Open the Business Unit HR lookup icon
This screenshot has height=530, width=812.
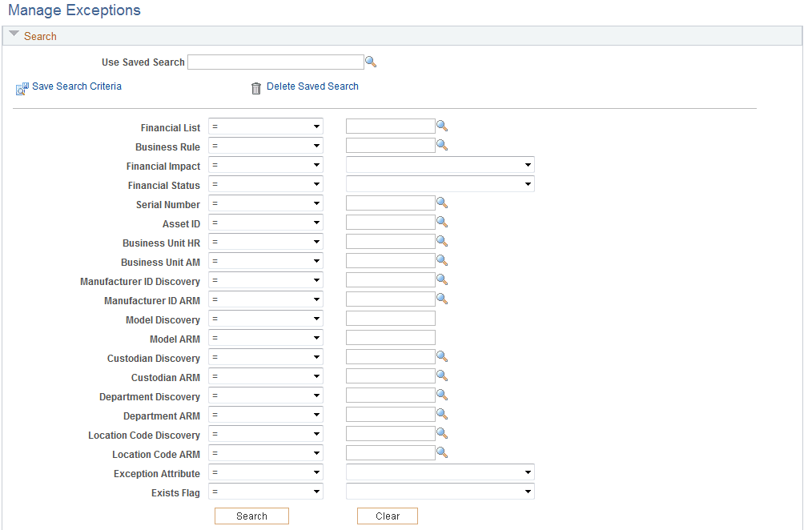442,241
